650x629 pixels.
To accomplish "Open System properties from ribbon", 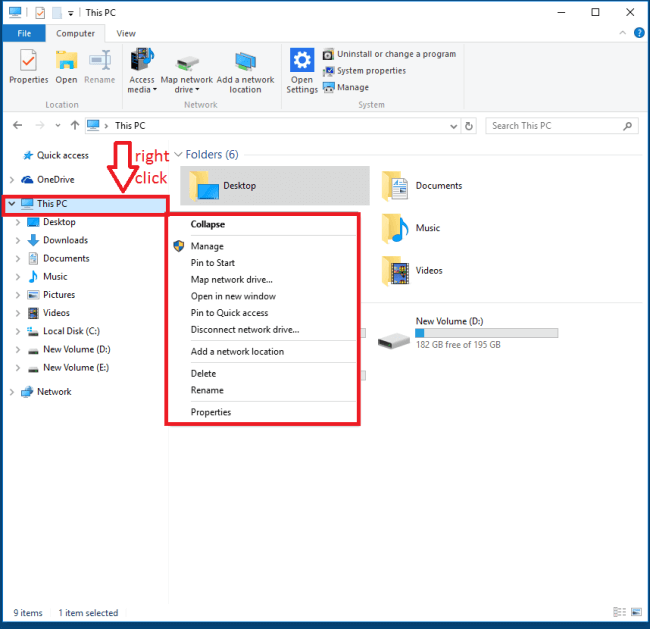I will (x=364, y=71).
